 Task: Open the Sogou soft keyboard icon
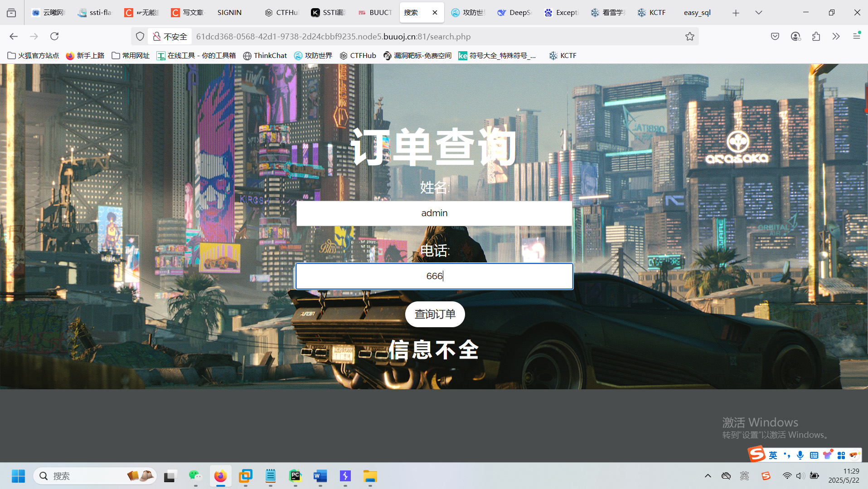(x=814, y=455)
